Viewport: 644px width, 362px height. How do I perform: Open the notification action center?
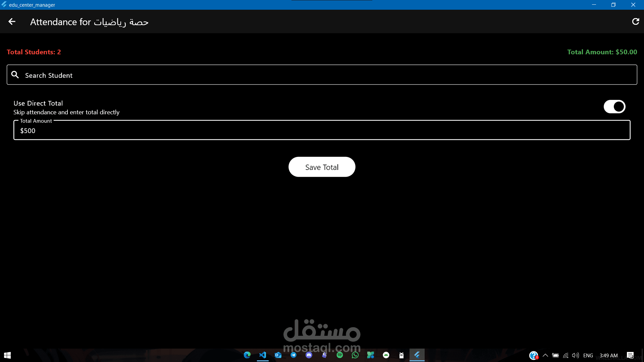630,355
